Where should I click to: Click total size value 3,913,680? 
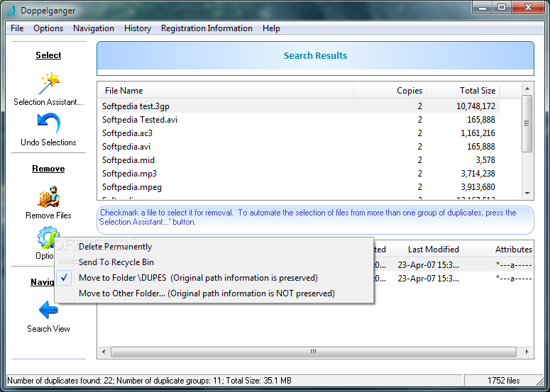point(478,187)
